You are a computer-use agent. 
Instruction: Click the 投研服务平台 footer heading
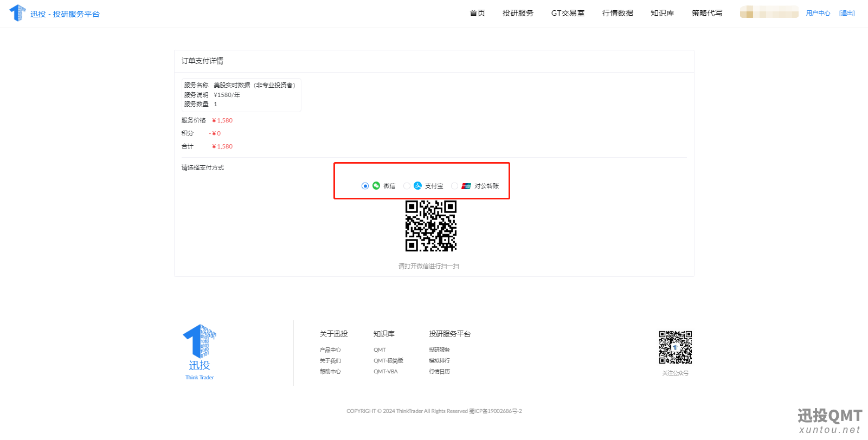(449, 334)
